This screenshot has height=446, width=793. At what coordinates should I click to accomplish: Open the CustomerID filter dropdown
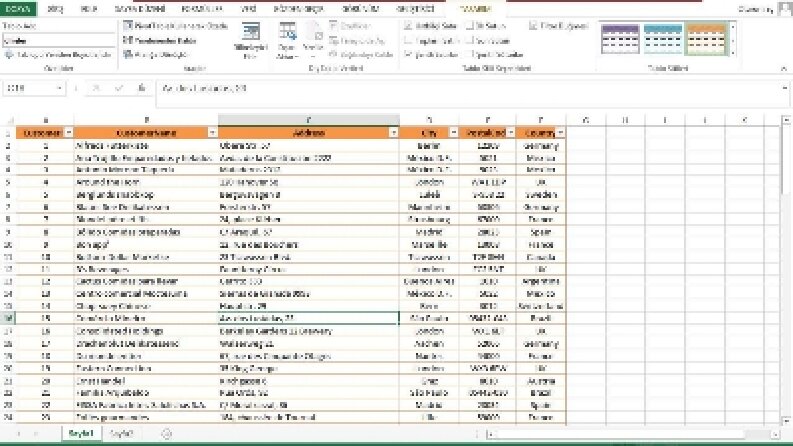coord(69,133)
